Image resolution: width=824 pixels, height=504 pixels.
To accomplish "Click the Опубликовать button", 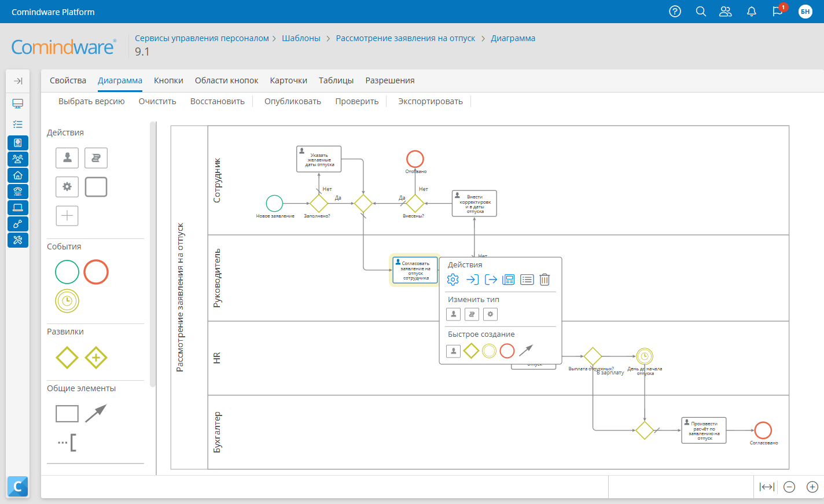I will click(293, 101).
